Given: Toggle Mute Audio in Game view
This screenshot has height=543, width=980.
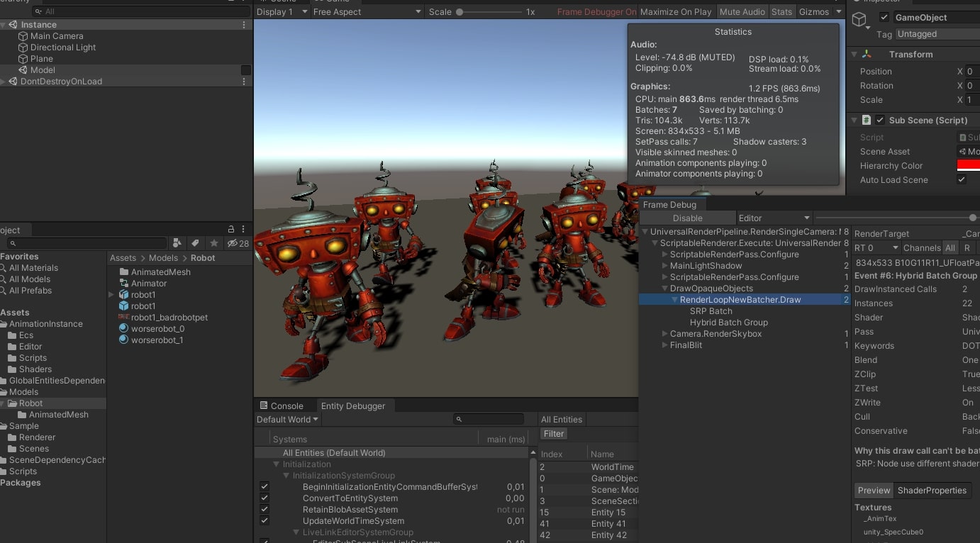Looking at the screenshot, I should coord(742,12).
